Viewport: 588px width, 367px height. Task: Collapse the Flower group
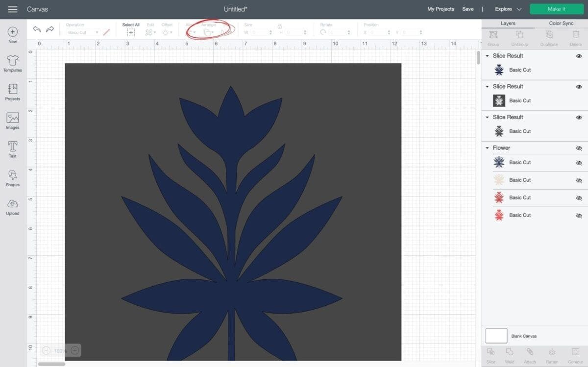pyautogui.click(x=487, y=148)
